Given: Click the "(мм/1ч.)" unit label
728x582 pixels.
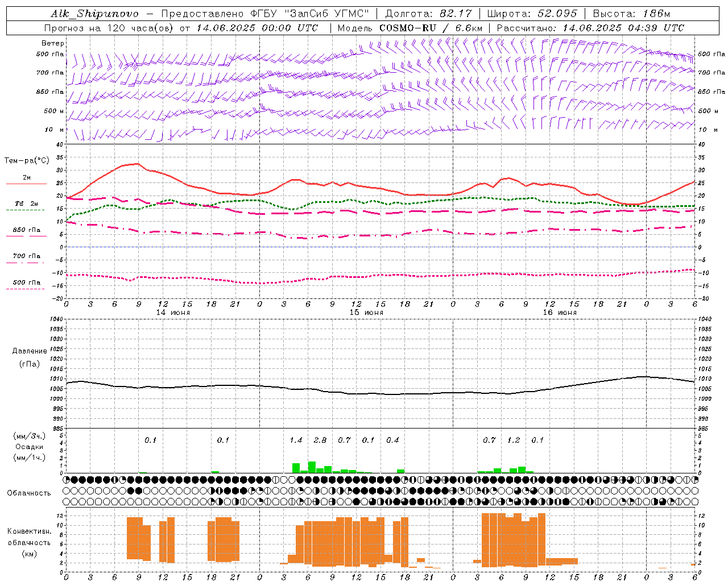Looking at the screenshot, I should (x=30, y=458).
